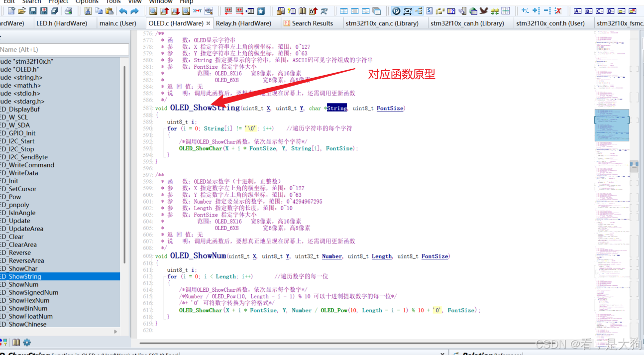Click the Replace X-to-Y toolbar icon
Image resolution: width=644 pixels, height=355 pixels.
click(198, 11)
